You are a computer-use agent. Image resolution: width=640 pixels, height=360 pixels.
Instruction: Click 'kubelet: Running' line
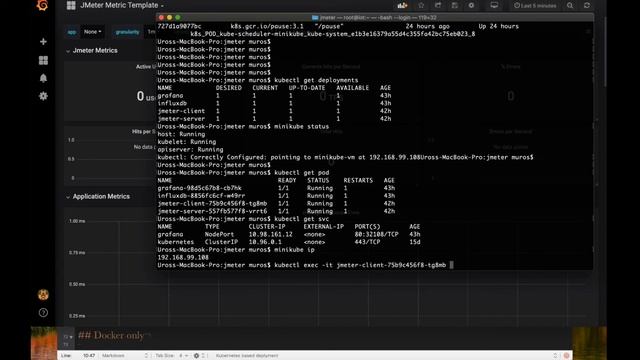point(187,142)
